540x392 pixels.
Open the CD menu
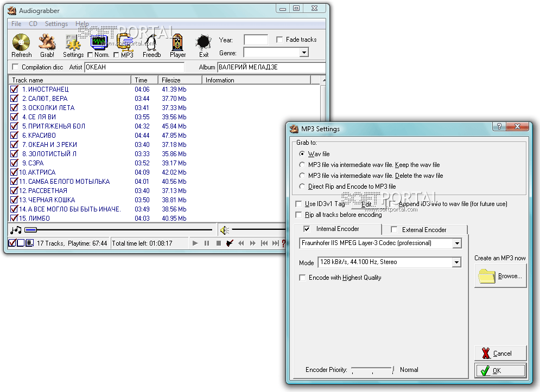pyautogui.click(x=33, y=24)
